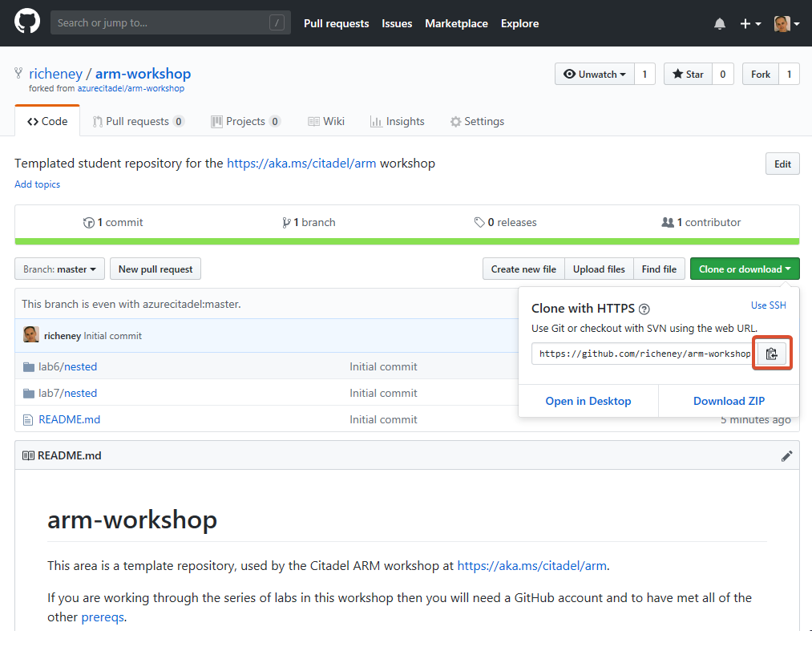Open the stargazers count
Viewport: 812px width, 655px height.
(x=723, y=74)
